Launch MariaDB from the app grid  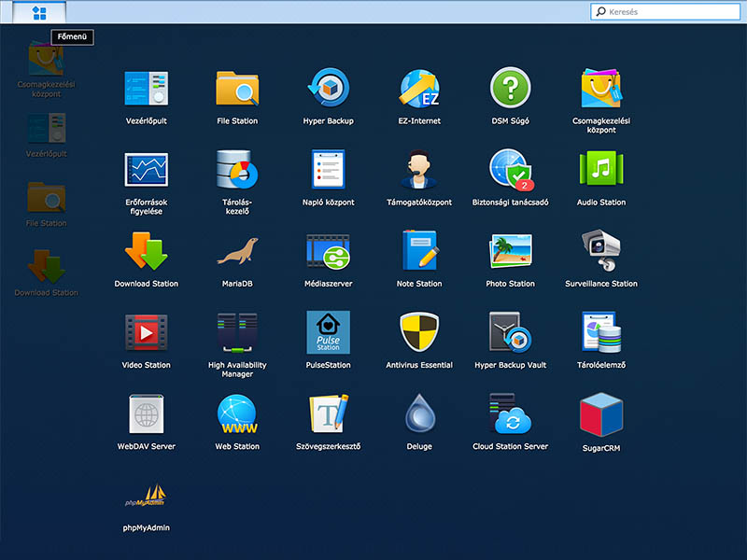pos(237,252)
